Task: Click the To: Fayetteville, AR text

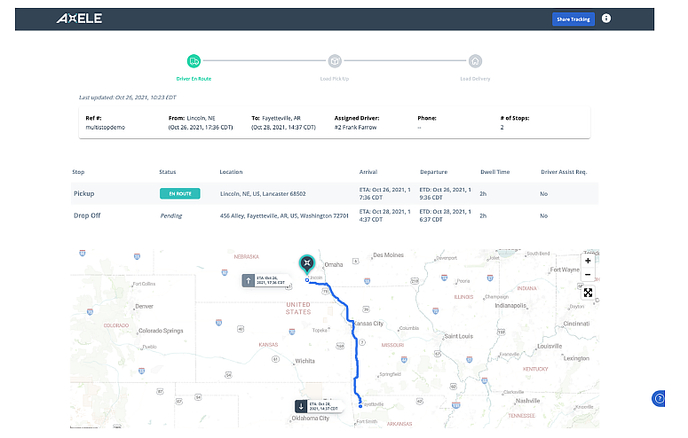Action: pos(276,118)
